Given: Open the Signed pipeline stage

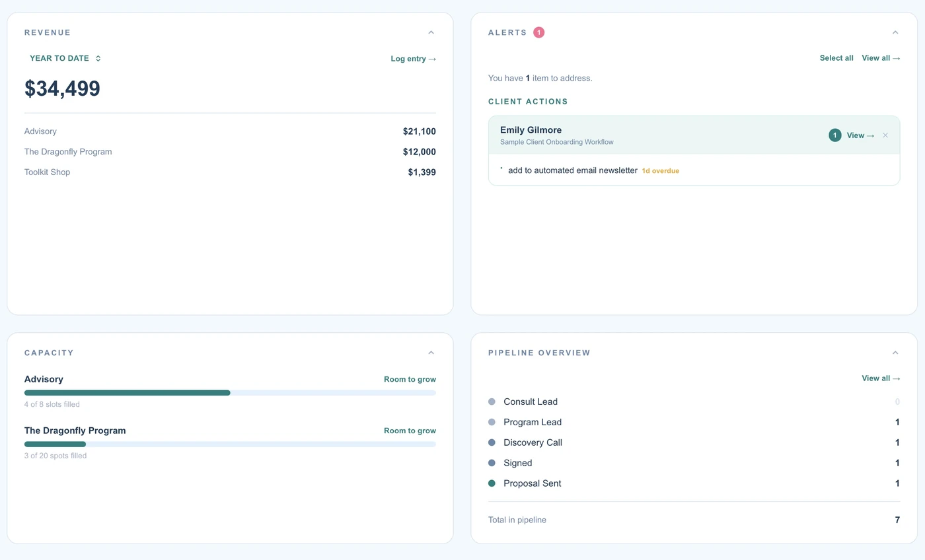Looking at the screenshot, I should pos(694,463).
